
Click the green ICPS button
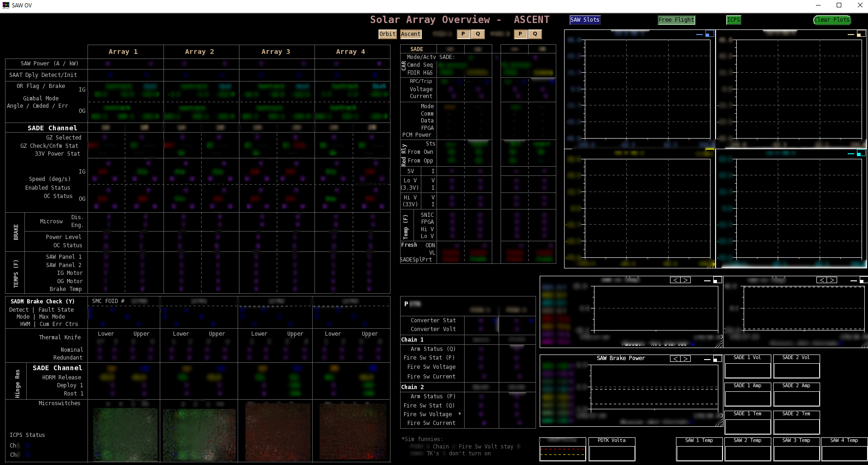point(733,20)
